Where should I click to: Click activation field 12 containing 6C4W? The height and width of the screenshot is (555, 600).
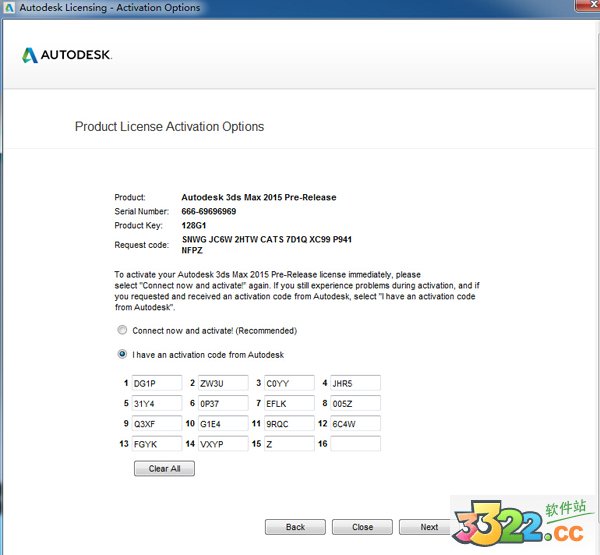point(355,423)
